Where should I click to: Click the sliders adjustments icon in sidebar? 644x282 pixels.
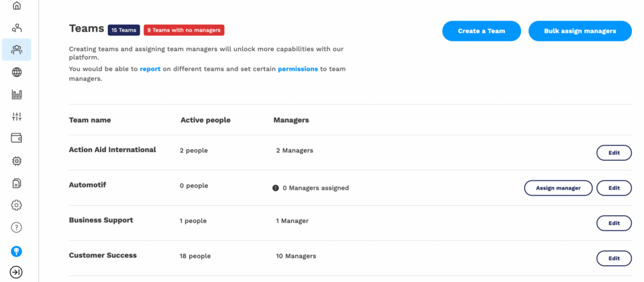pyautogui.click(x=17, y=117)
